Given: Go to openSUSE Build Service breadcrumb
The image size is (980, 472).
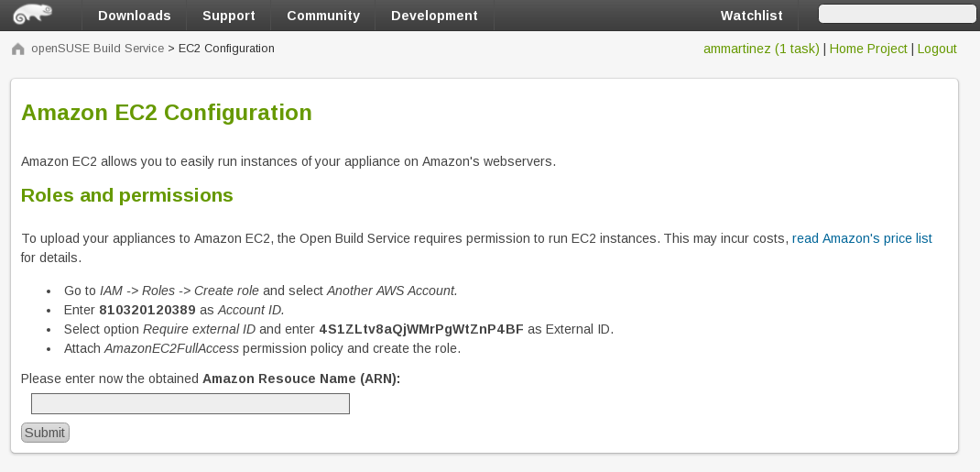Looking at the screenshot, I should coord(97,49).
